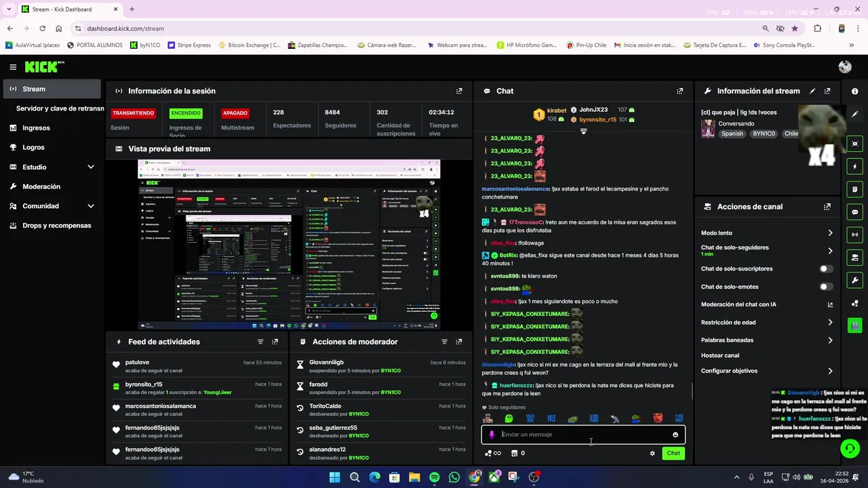The height and width of the screenshot is (488, 868).
Task: Click Hostear canal option
Action: tap(720, 355)
